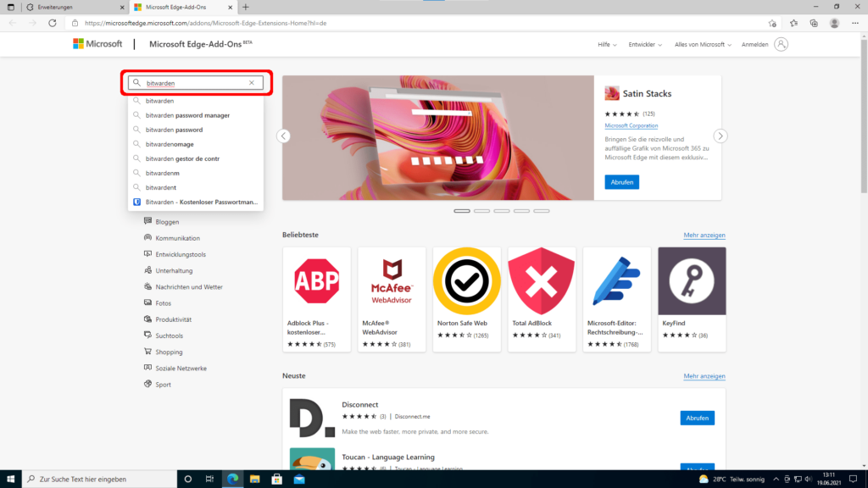Choose the 'bitwarden password manager' suggestion
This screenshot has height=488, width=868.
point(187,115)
